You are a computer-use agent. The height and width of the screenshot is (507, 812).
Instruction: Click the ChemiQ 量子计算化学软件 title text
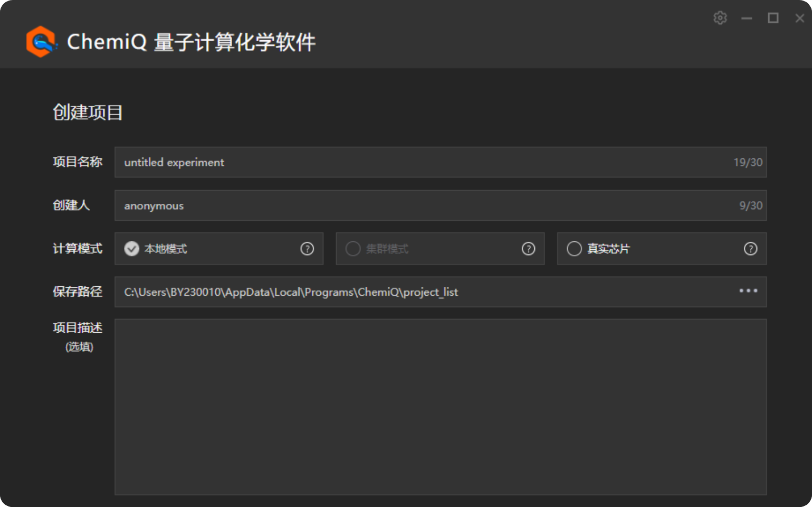pyautogui.click(x=191, y=41)
